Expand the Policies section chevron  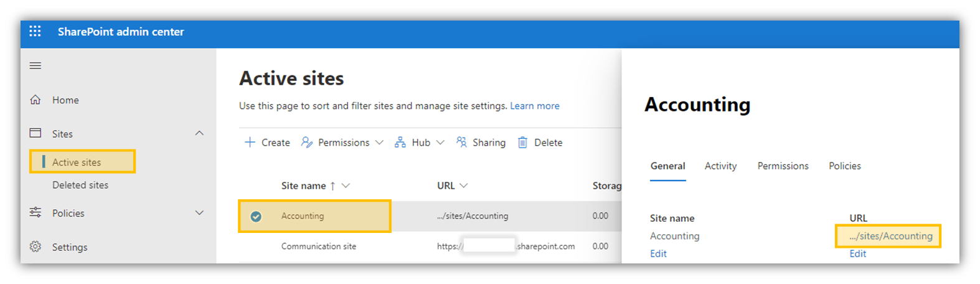click(199, 213)
